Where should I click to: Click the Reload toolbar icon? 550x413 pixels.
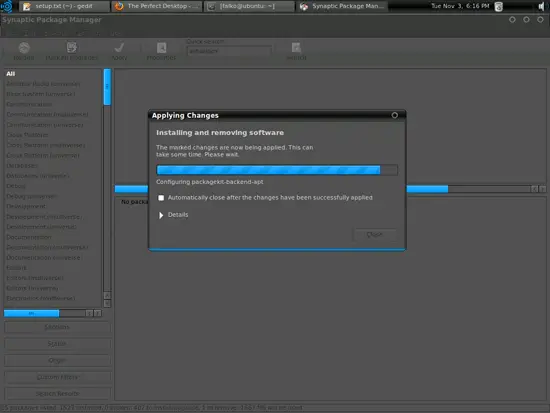[x=24, y=48]
